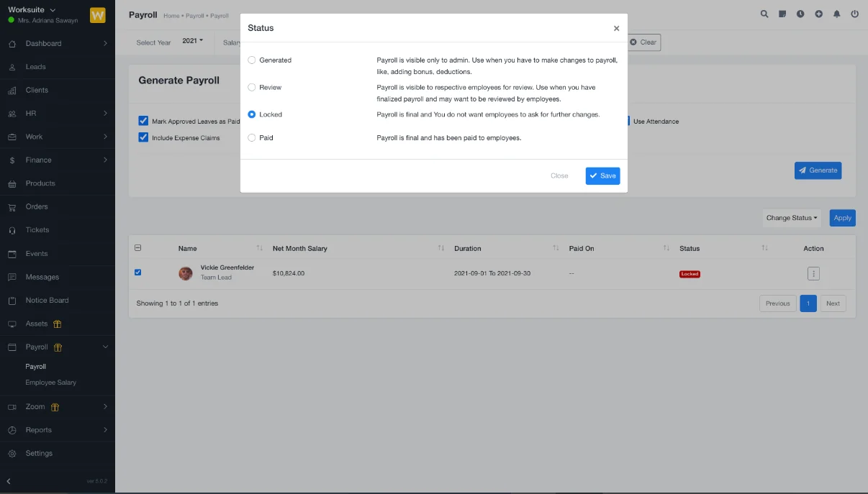Open the Select Year 2021 dropdown
868x494 pixels.
(192, 41)
